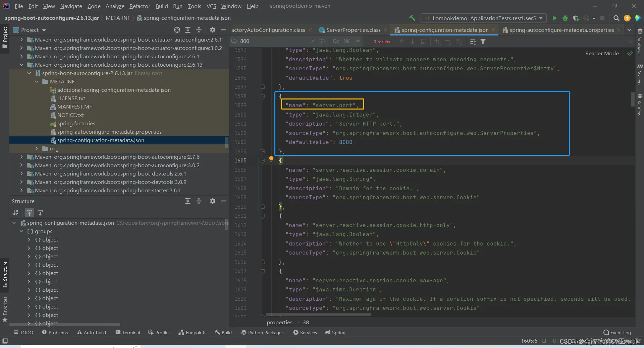Run the current configuration with green play icon

click(x=554, y=18)
